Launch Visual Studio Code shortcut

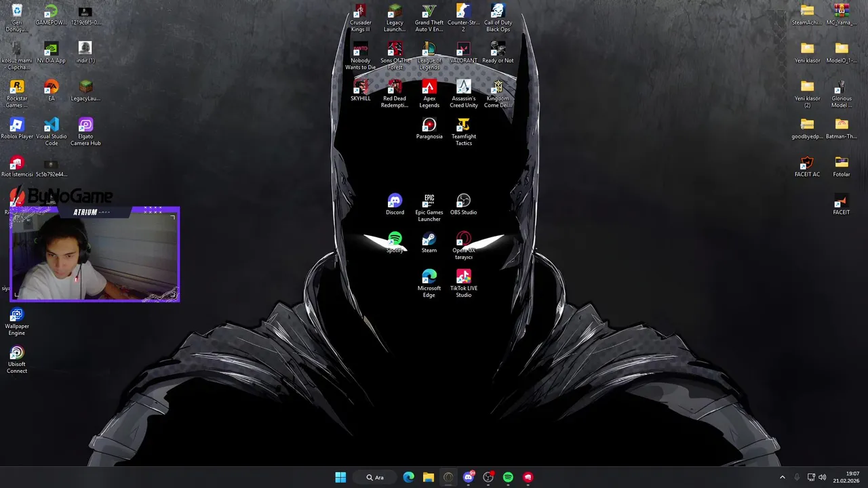(52, 131)
